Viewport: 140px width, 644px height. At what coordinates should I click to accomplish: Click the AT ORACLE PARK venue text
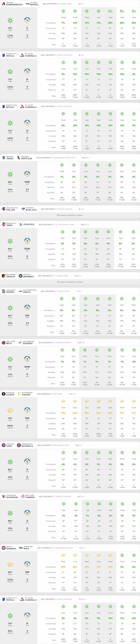[x=62, y=291]
